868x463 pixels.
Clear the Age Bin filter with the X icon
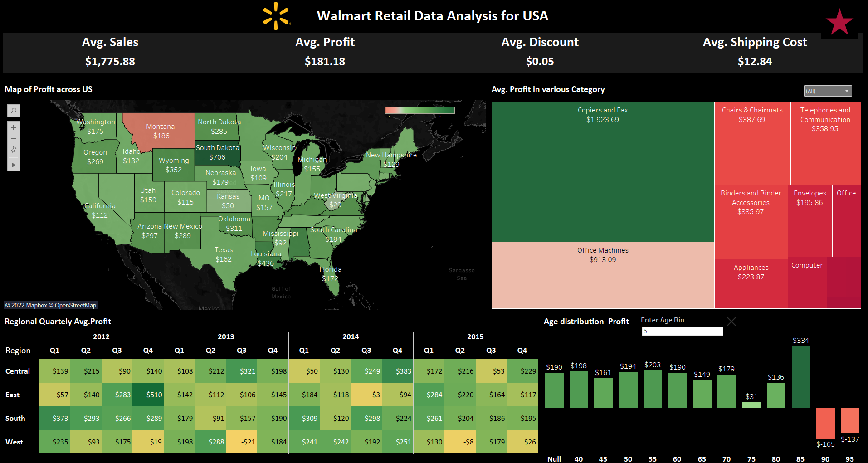pyautogui.click(x=731, y=322)
